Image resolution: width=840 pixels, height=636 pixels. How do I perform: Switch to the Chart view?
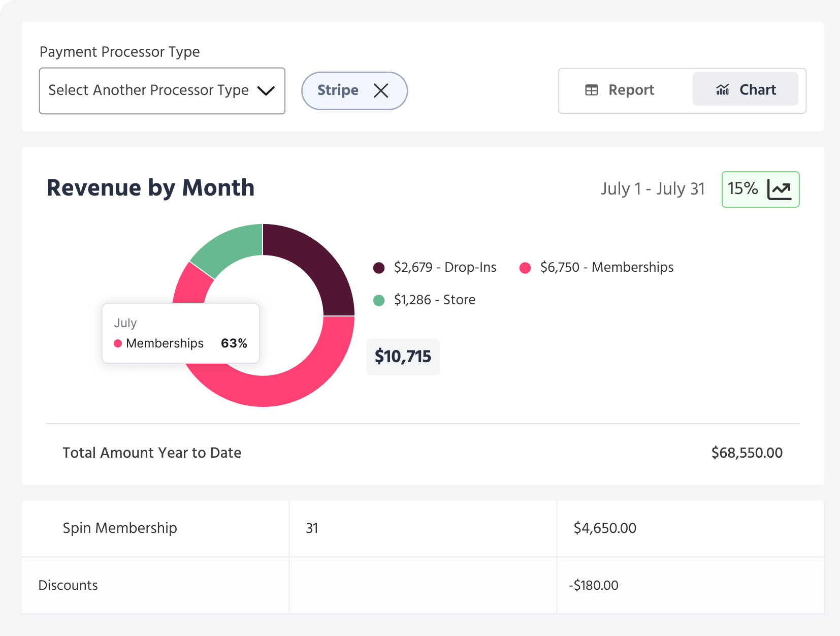(x=745, y=89)
